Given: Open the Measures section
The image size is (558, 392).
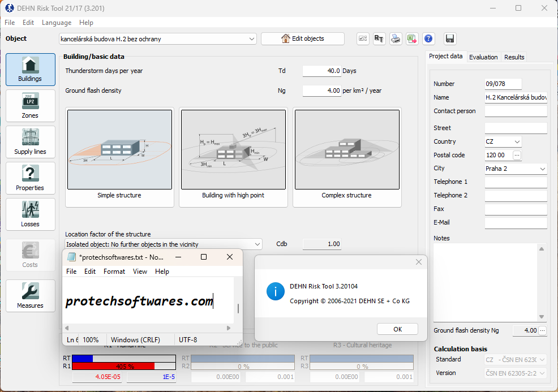Looking at the screenshot, I should pyautogui.click(x=30, y=296).
